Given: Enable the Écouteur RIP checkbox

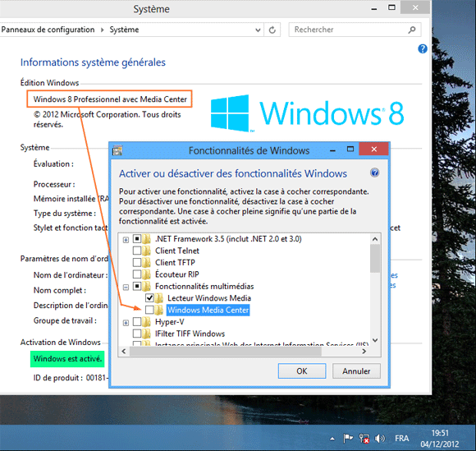Looking at the screenshot, I should pyautogui.click(x=137, y=274).
